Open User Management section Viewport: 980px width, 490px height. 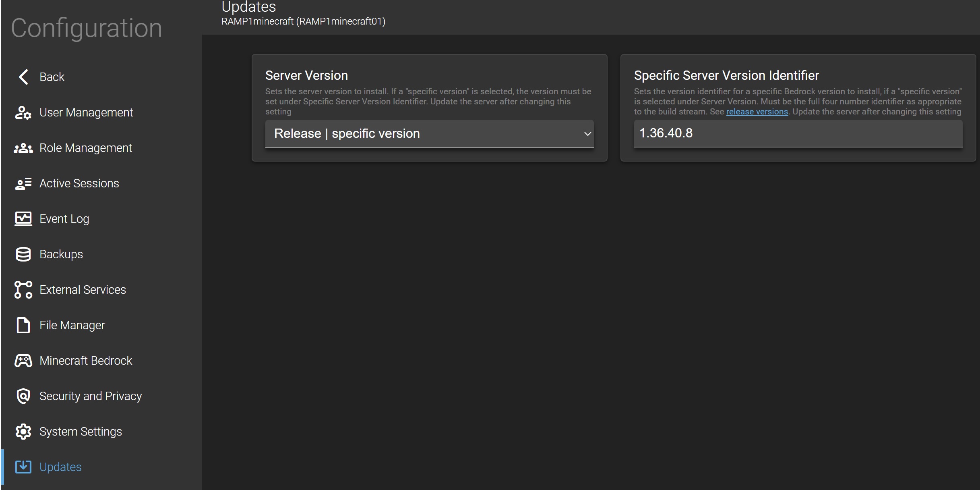(x=86, y=112)
